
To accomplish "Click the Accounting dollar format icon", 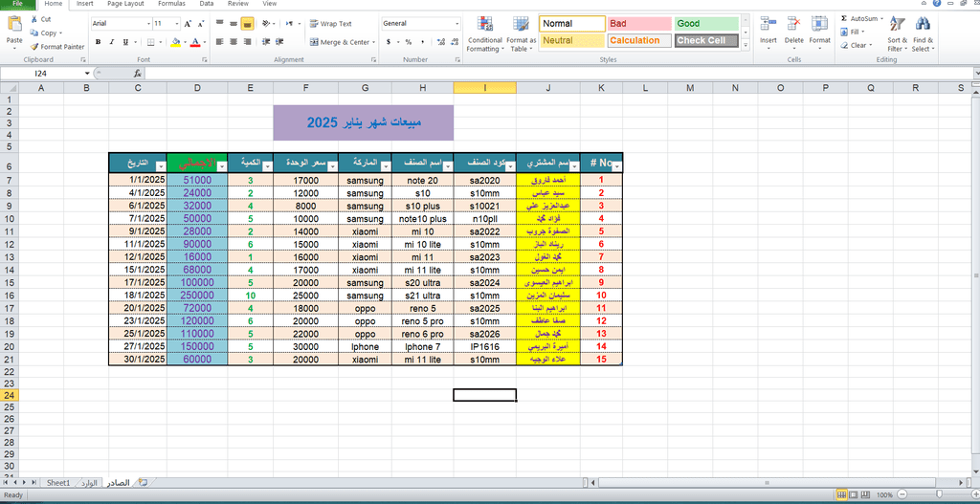I will (x=389, y=42).
